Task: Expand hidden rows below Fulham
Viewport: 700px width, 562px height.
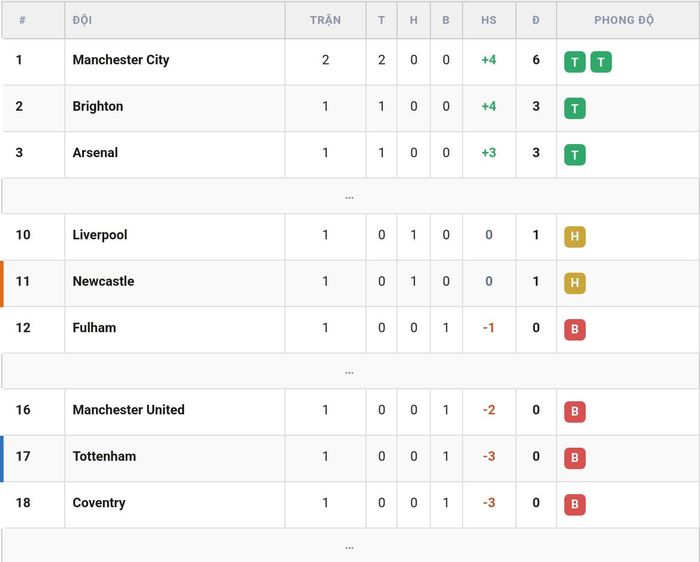Action: click(350, 371)
